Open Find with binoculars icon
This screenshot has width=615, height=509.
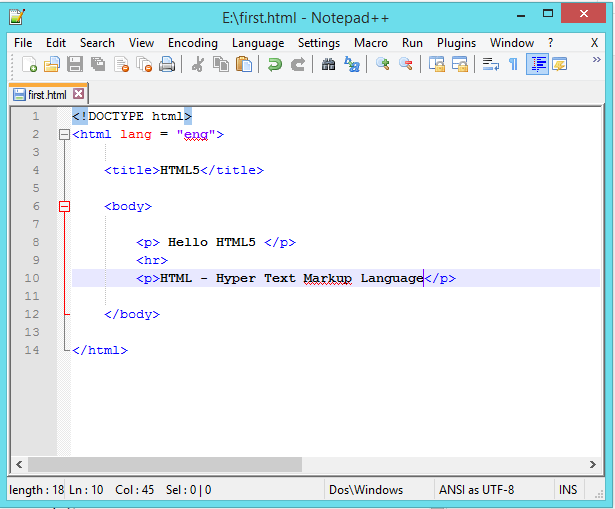coord(328,64)
